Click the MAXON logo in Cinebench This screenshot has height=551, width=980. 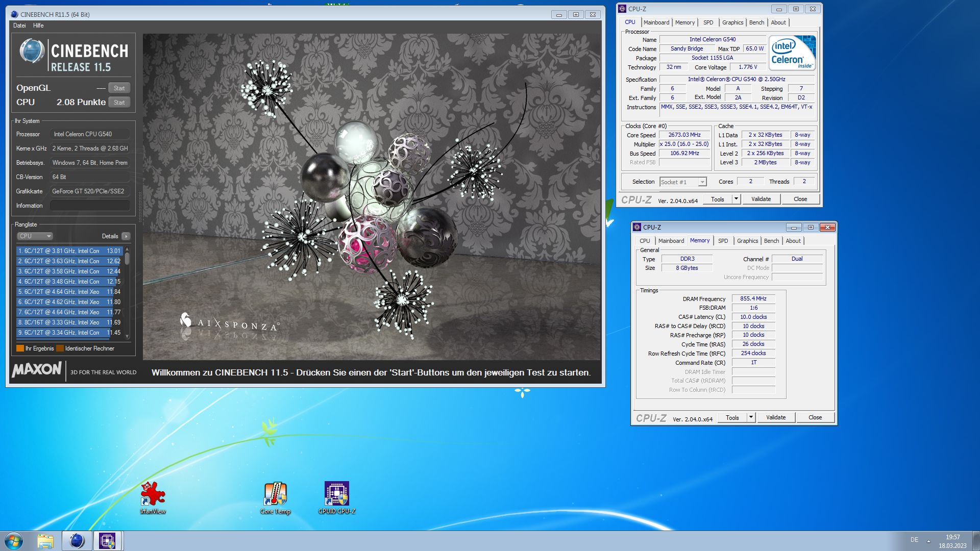pos(37,369)
